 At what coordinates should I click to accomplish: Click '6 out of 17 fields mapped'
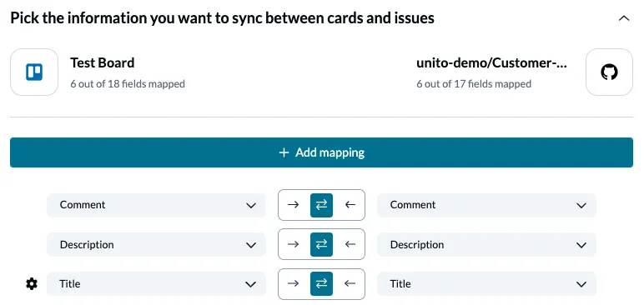point(474,84)
